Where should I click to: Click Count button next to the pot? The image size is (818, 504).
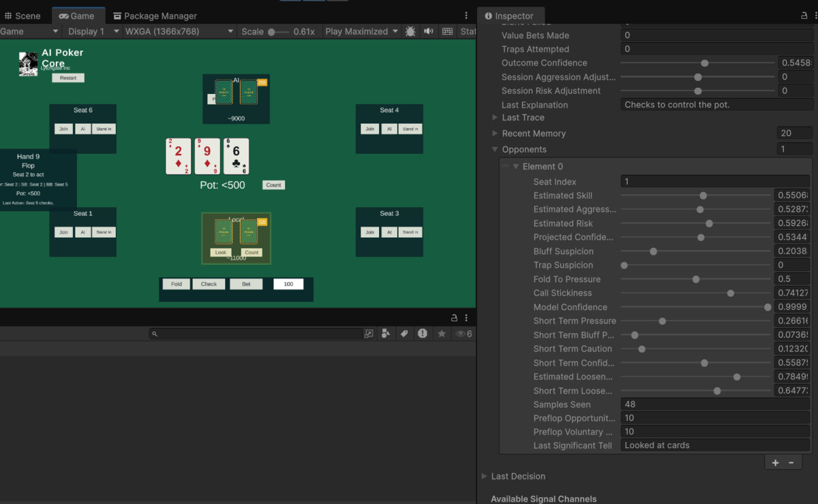273,185
